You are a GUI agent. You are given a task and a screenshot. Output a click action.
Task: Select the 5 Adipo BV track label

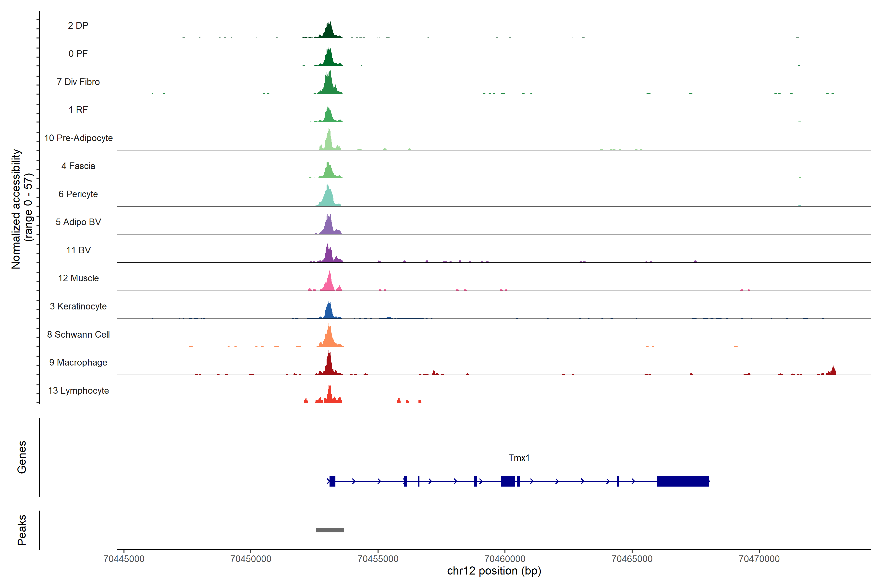(x=78, y=222)
